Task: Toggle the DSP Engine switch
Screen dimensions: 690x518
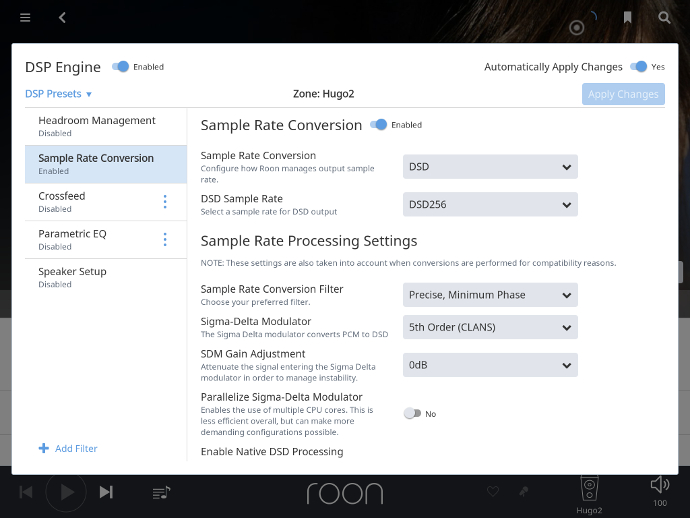Action: tap(120, 66)
